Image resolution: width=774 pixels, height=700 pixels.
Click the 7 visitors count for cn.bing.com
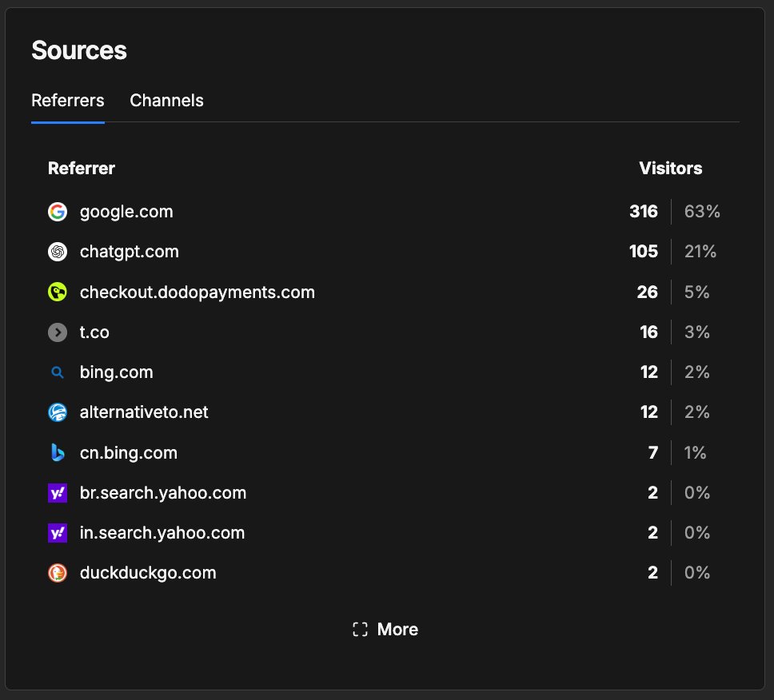(653, 453)
